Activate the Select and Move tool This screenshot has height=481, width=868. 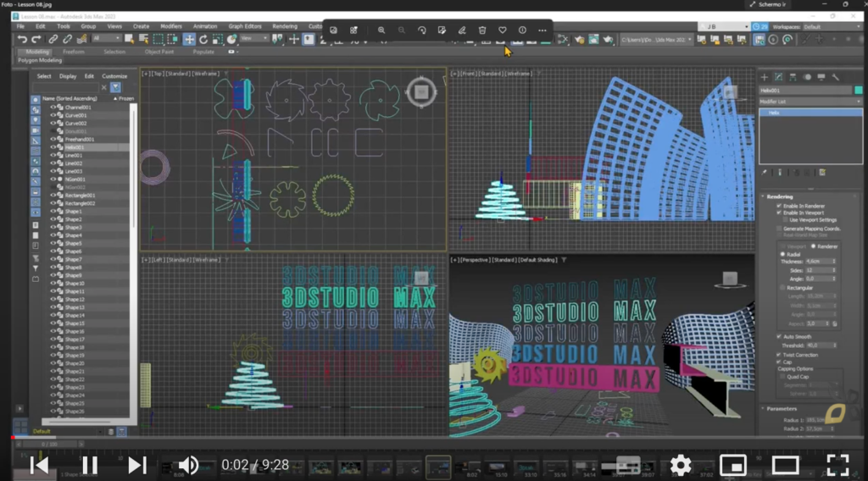tap(189, 39)
